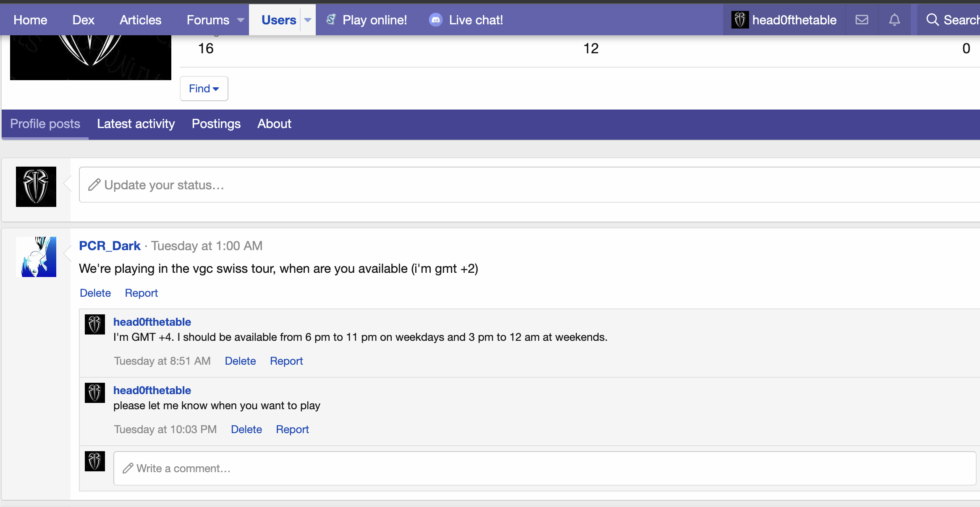This screenshot has width=980, height=507.
Task: Expand the Find dropdown button
Action: click(203, 88)
